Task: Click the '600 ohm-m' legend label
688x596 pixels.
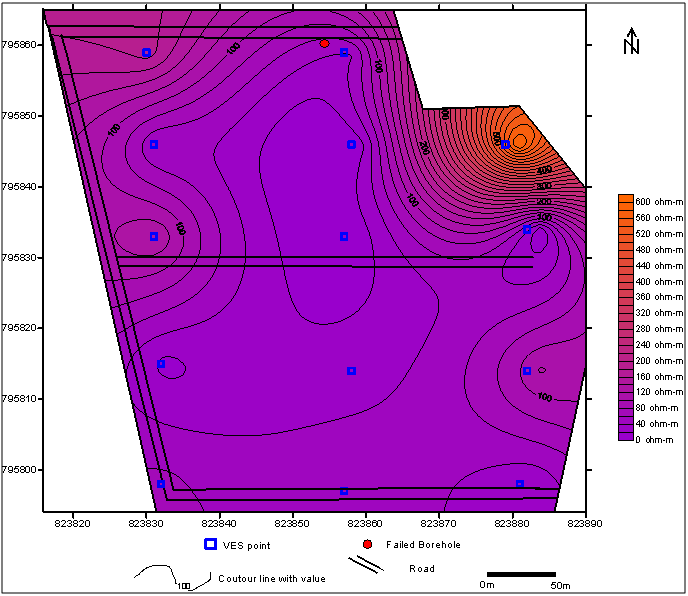Action: (655, 202)
